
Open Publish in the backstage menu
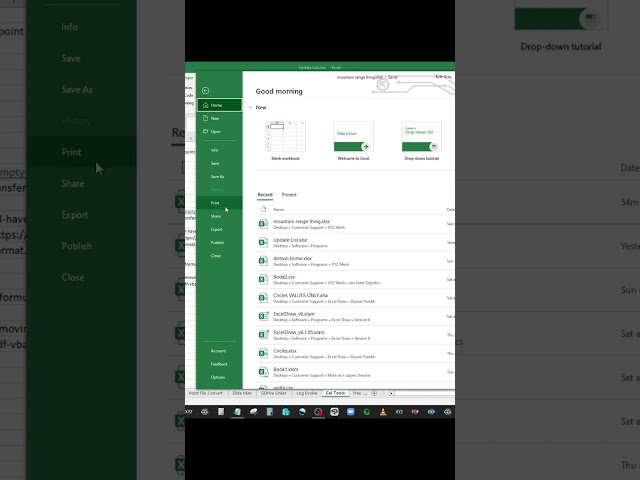pos(220,242)
